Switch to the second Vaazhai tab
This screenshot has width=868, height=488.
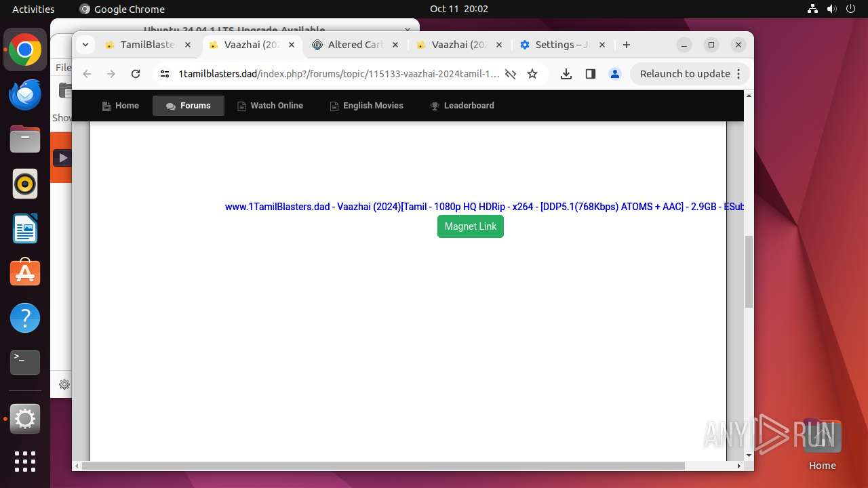[x=460, y=45]
